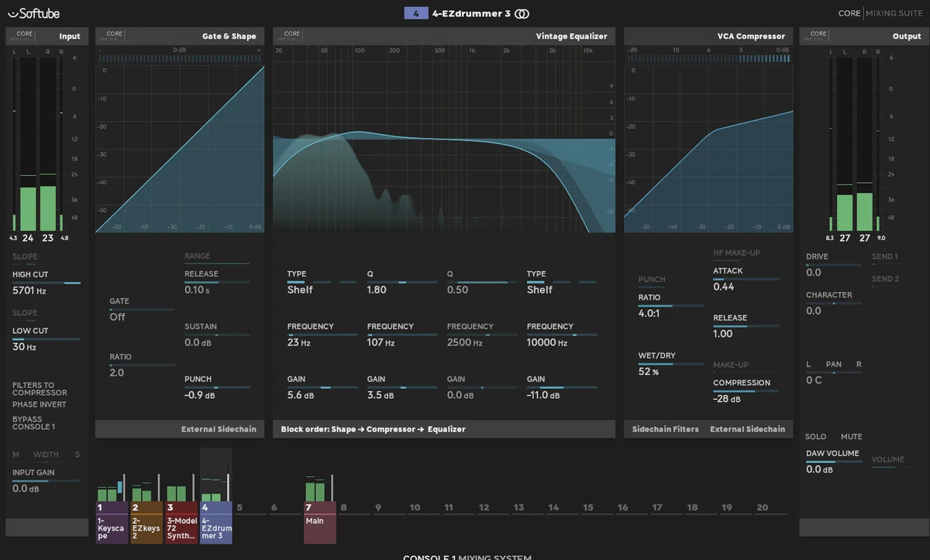Open the low band Type Shelf selector
Screen dimensions: 930x560
click(322, 283)
